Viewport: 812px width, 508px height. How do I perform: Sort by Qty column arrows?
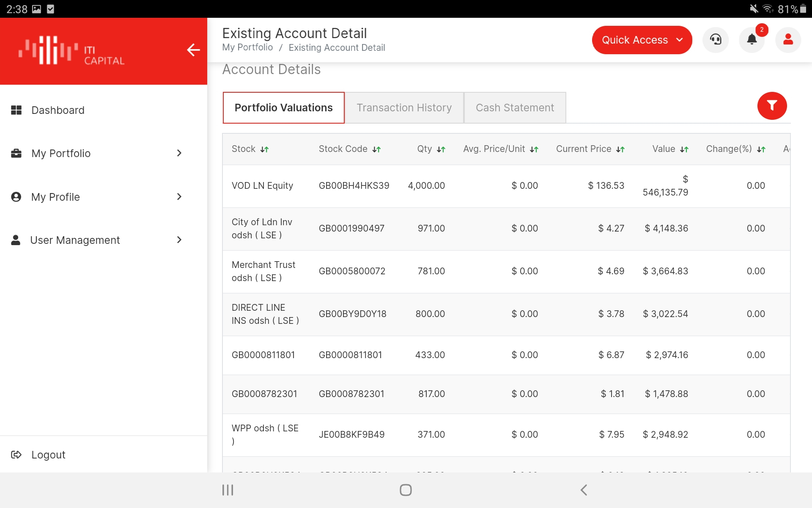coord(441,149)
